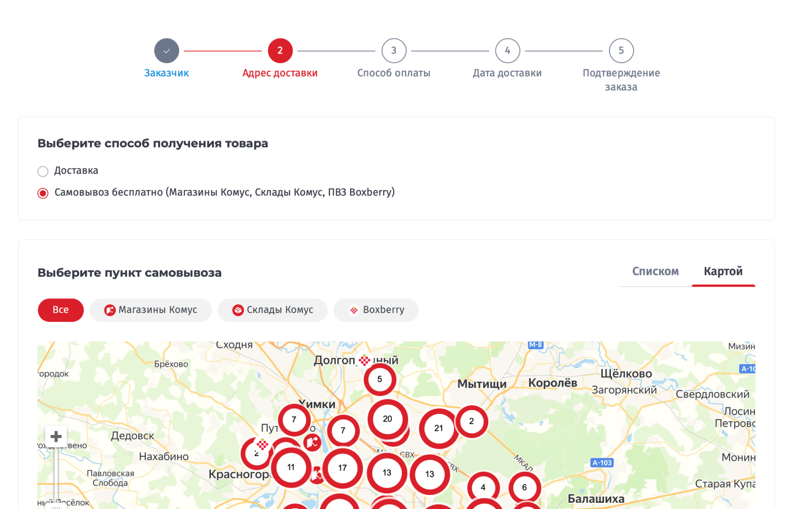This screenshot has width=812, height=509.
Task: Filter by Склады Комус
Action: [272, 310]
